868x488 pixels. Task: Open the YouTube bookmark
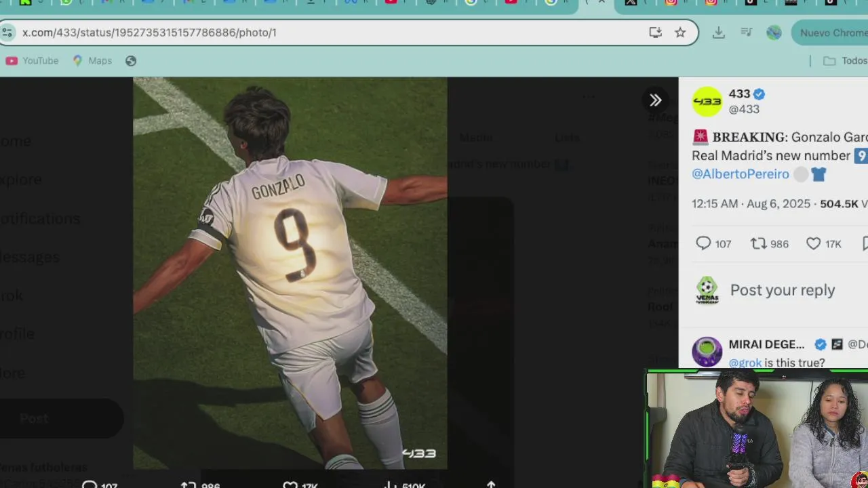tap(32, 61)
